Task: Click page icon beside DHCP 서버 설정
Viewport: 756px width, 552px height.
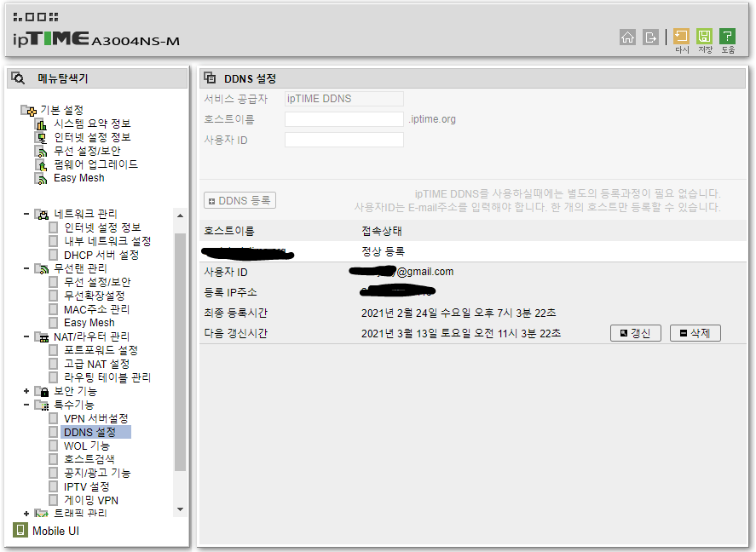Action: click(54, 255)
